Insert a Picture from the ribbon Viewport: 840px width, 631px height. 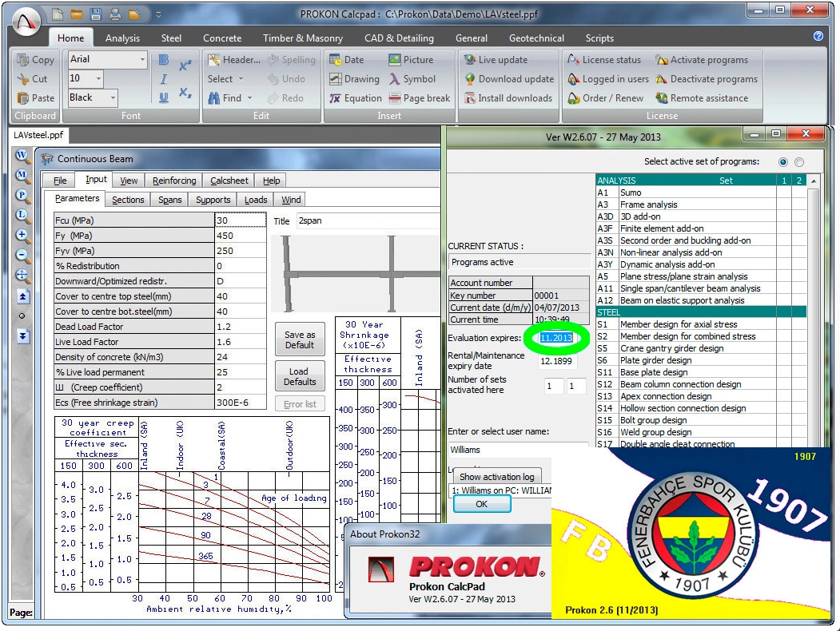click(x=411, y=59)
